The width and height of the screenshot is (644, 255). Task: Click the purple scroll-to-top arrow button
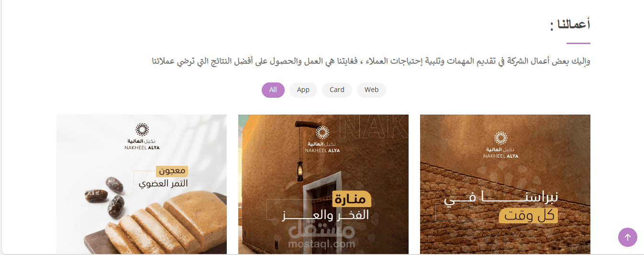[627, 237]
